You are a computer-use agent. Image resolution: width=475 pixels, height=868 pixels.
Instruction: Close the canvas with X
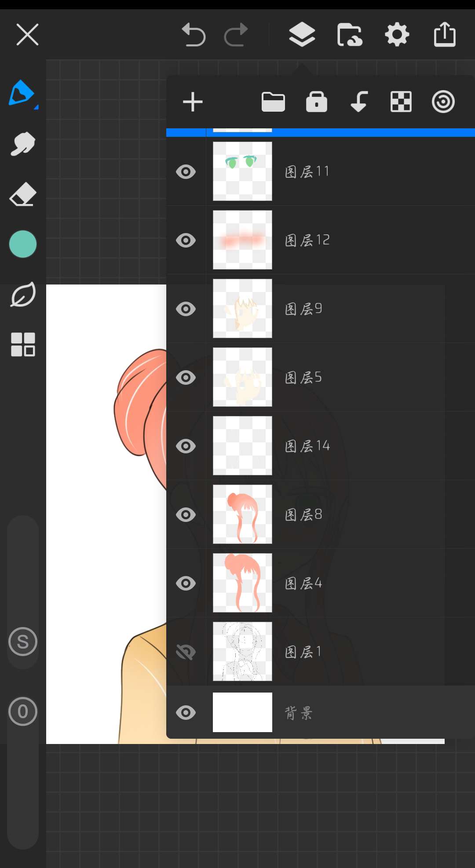click(x=27, y=35)
